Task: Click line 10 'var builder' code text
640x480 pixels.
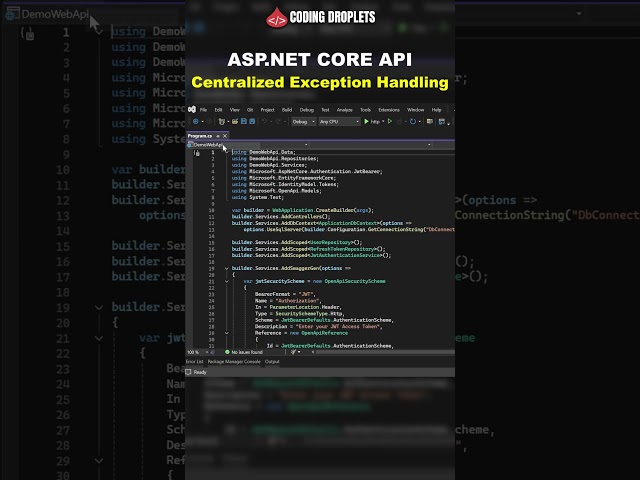Action: point(302,210)
